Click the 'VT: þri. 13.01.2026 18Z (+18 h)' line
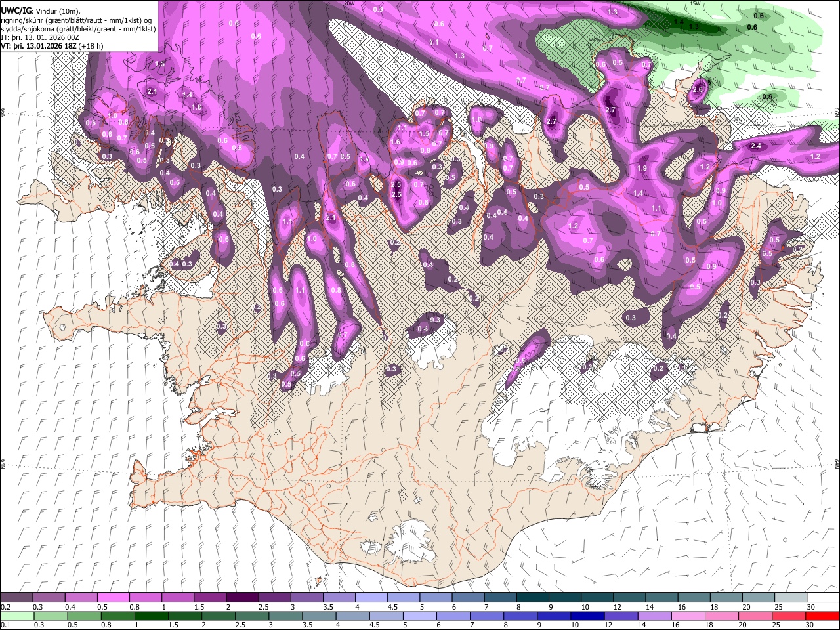Viewport: 840px width, 630px height. [x=52, y=46]
